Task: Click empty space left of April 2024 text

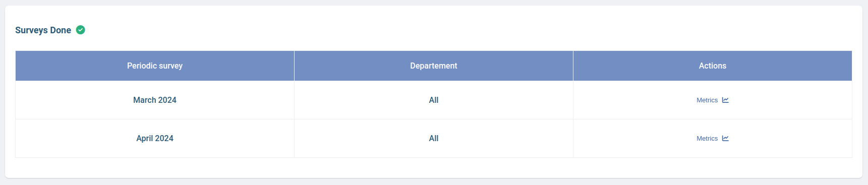Action: (x=76, y=138)
